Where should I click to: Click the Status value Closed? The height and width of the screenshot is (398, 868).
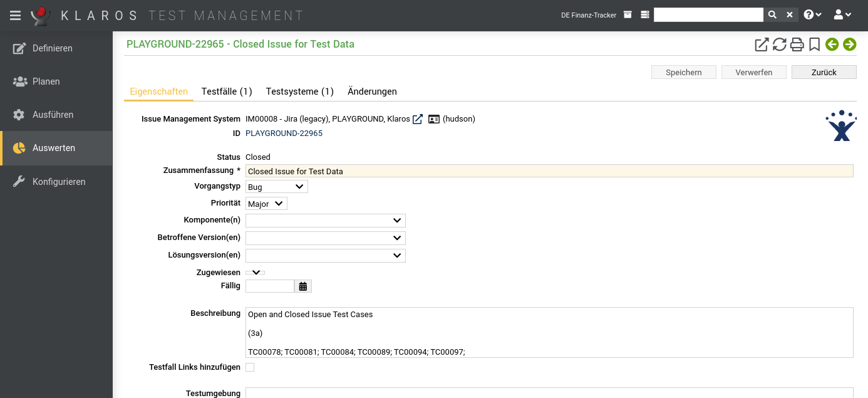(258, 157)
